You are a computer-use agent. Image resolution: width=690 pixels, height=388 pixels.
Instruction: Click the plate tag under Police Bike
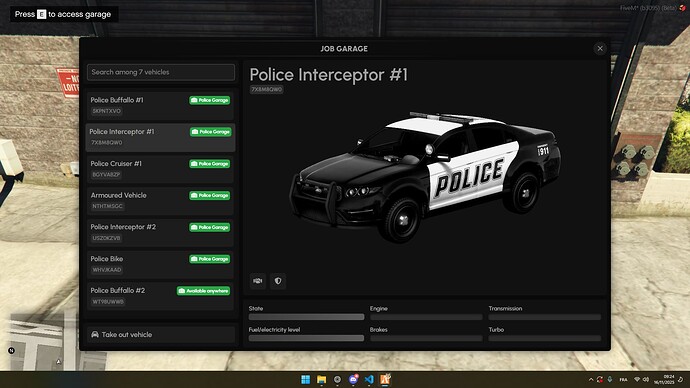pyautogui.click(x=107, y=270)
